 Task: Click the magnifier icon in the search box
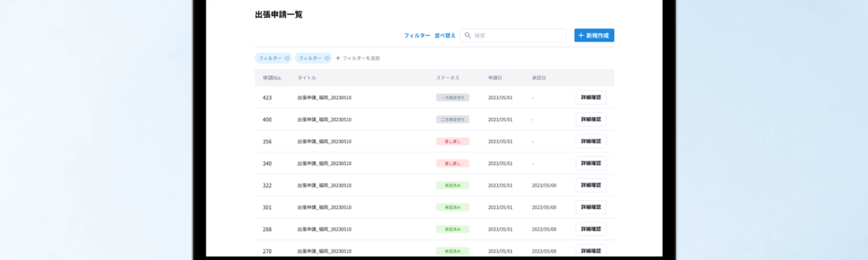467,35
